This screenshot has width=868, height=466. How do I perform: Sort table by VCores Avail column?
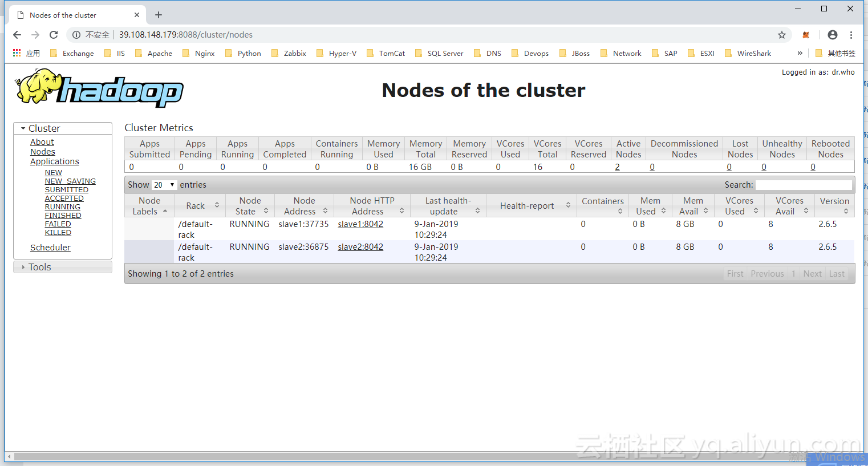pyautogui.click(x=789, y=206)
